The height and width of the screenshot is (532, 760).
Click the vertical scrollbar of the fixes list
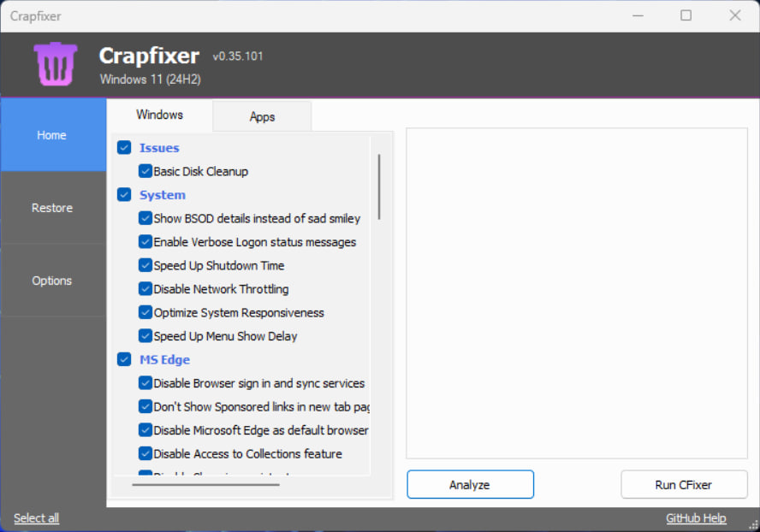379,187
